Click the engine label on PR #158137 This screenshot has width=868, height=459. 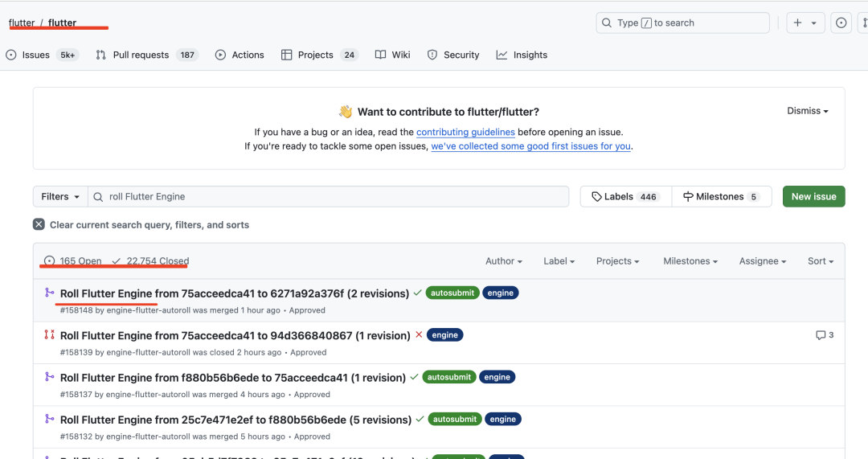pos(497,377)
